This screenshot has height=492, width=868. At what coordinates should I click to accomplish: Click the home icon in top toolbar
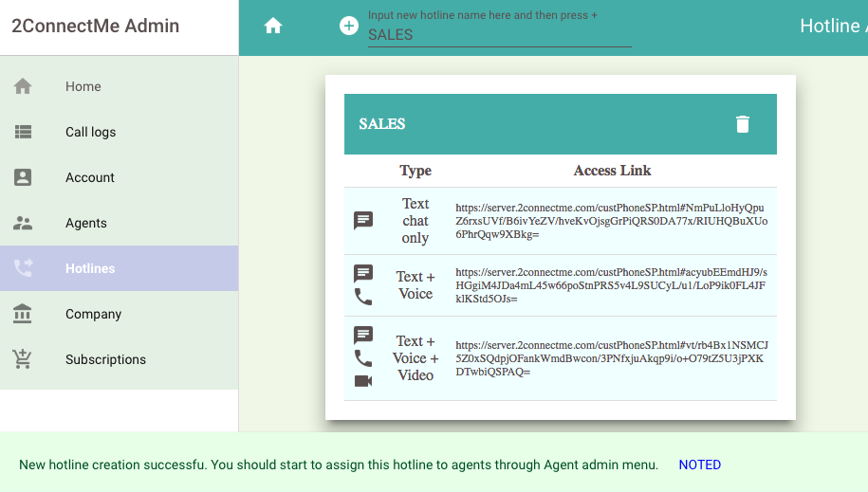coord(273,27)
